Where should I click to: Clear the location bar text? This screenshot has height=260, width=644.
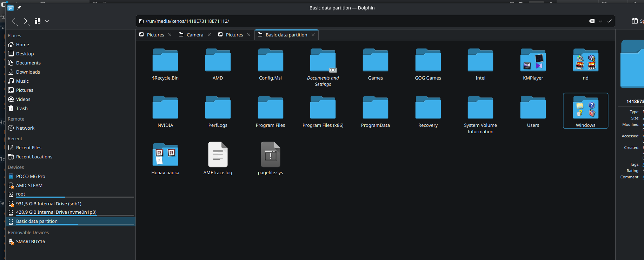[592, 21]
